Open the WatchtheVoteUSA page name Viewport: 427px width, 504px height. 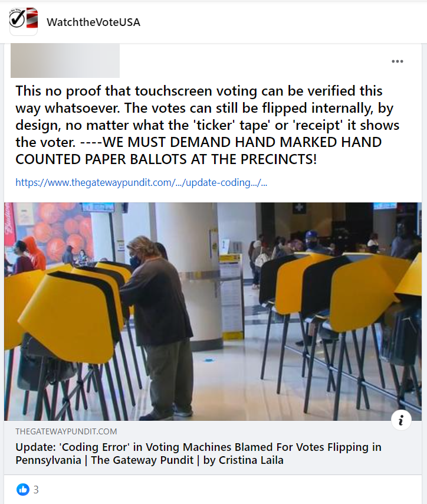coord(93,22)
